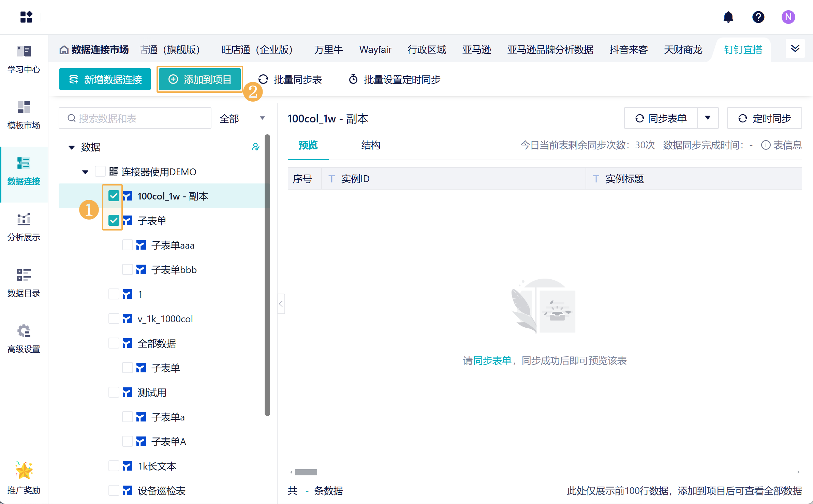Collapse the 连接器使用DEMO tree node

click(85, 172)
